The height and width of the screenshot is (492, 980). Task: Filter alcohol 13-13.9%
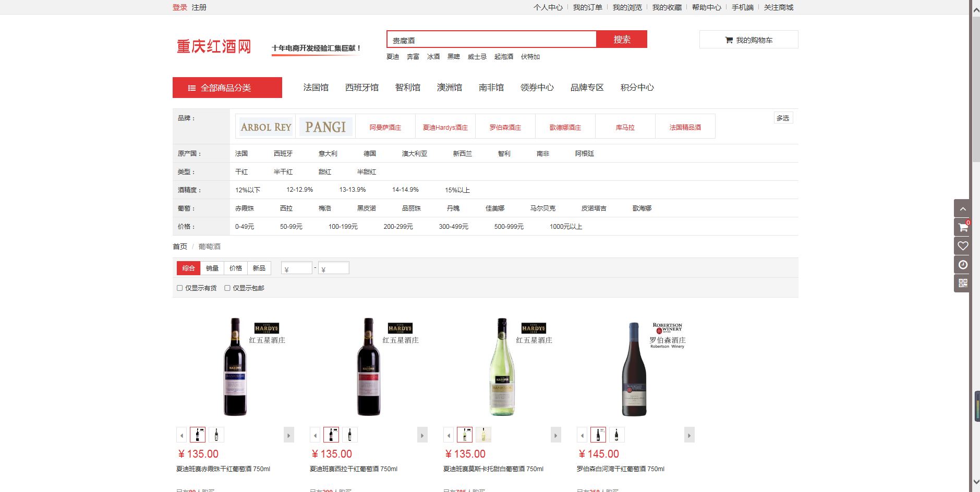tap(353, 190)
